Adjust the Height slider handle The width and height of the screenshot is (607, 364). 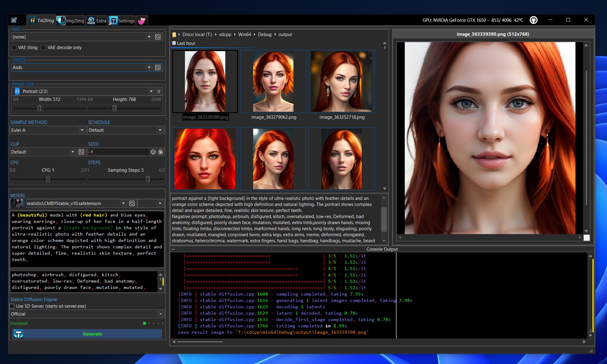[114, 108]
